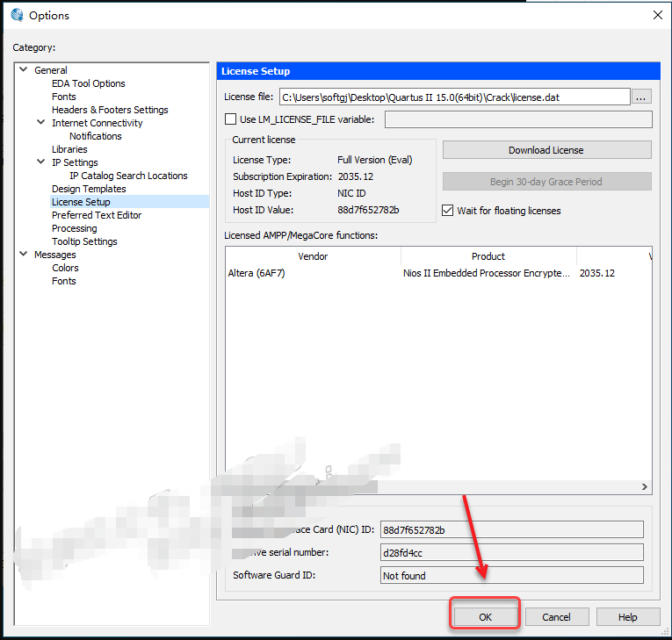This screenshot has height=640, width=672.
Task: Click the Software Guard ID field
Action: (512, 575)
